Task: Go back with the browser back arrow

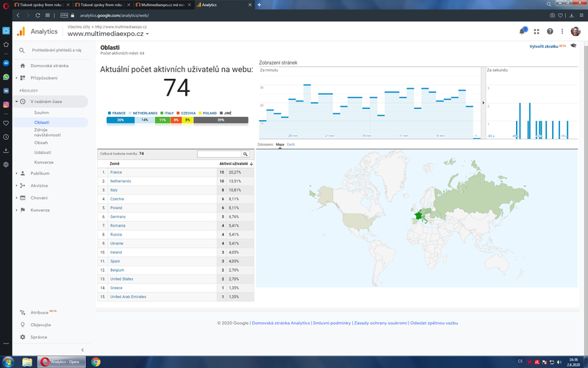Action: [x=18, y=15]
